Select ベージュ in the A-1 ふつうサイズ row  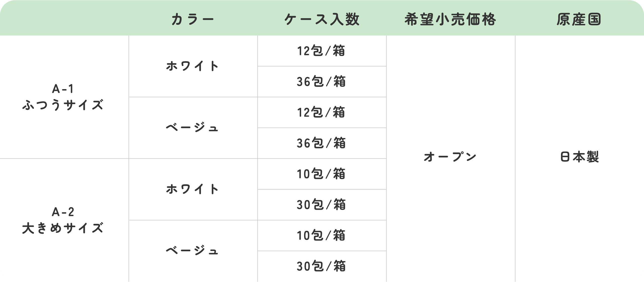click(x=193, y=128)
